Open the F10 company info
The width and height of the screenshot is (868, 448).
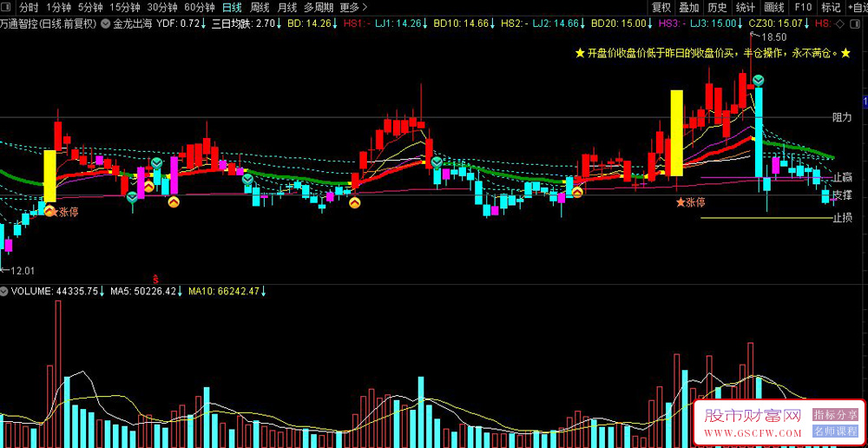[x=803, y=7]
